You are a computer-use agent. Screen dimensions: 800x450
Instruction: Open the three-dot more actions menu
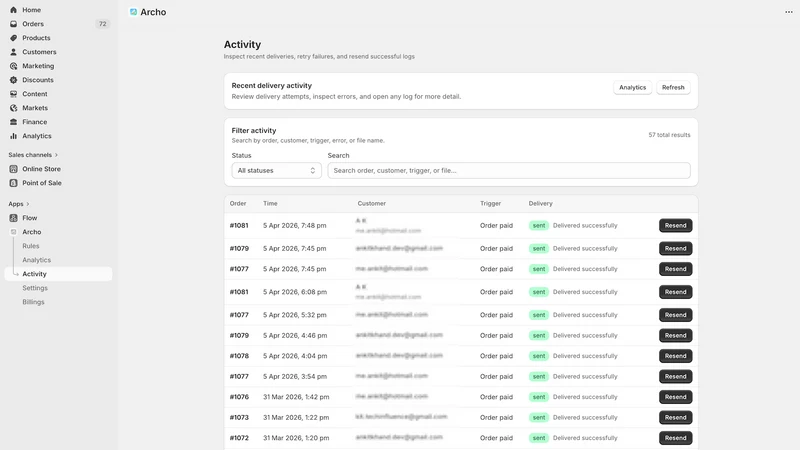788,12
